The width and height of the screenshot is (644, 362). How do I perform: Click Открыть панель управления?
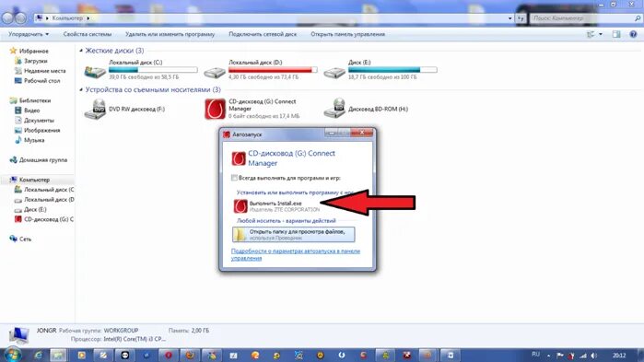347,34
